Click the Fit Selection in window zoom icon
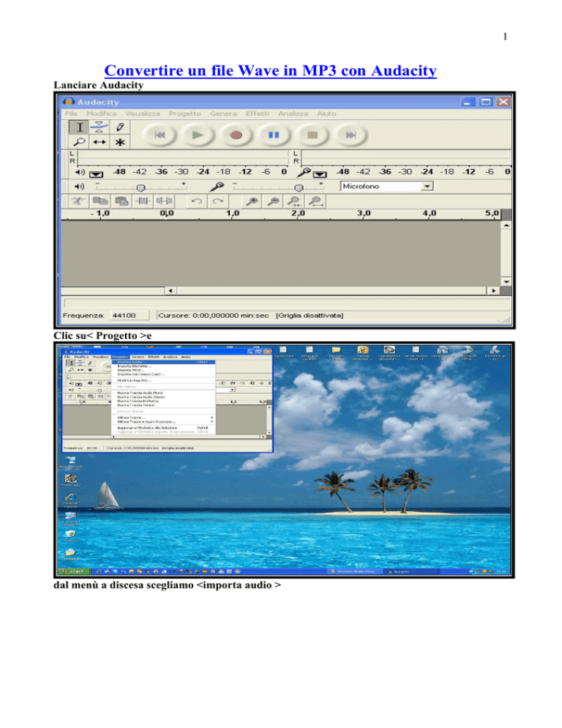562x728 pixels. click(295, 201)
